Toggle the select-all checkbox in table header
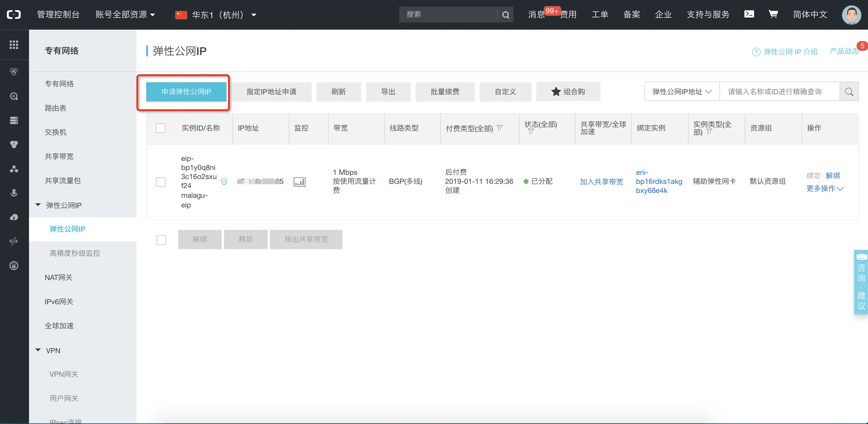This screenshot has height=424, width=868. (x=161, y=128)
